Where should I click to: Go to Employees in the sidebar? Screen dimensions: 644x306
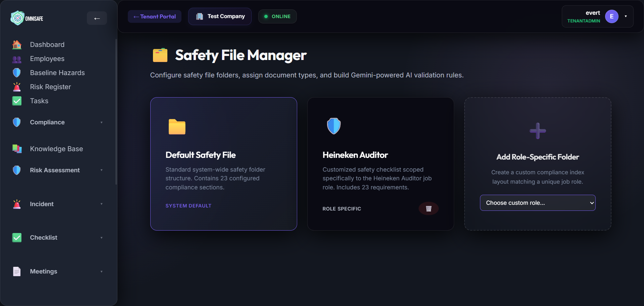pyautogui.click(x=47, y=59)
